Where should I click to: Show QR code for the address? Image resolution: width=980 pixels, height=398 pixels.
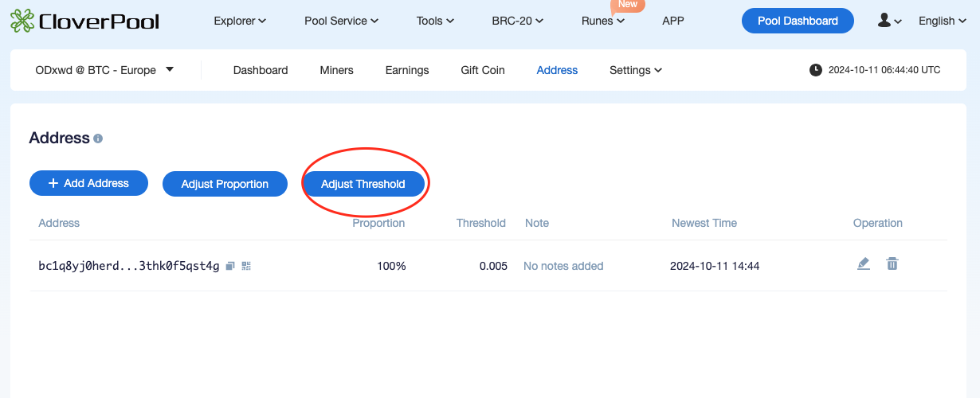pyautogui.click(x=246, y=266)
